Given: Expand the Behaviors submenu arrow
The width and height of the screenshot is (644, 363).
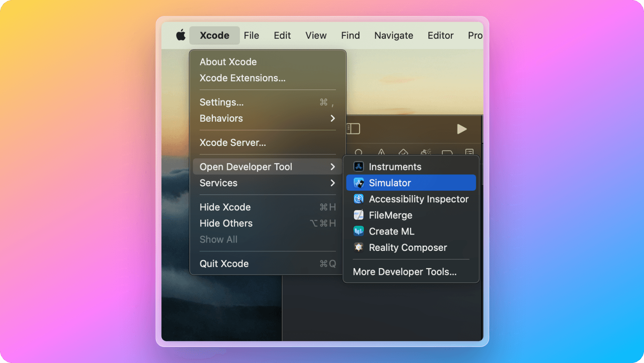Looking at the screenshot, I should point(333,118).
